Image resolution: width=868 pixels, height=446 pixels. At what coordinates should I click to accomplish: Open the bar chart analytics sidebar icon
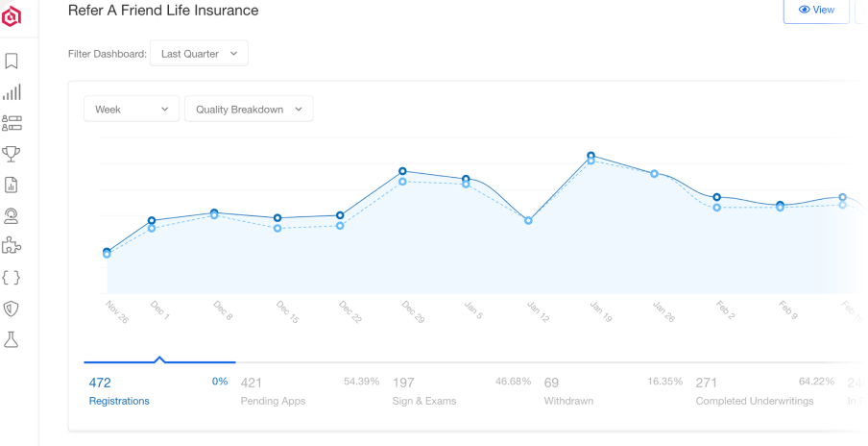pyautogui.click(x=12, y=92)
